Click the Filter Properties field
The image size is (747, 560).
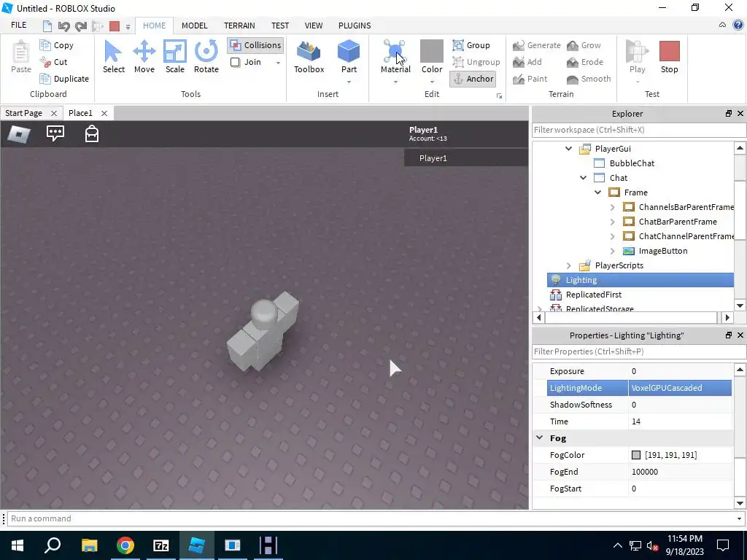coord(639,351)
